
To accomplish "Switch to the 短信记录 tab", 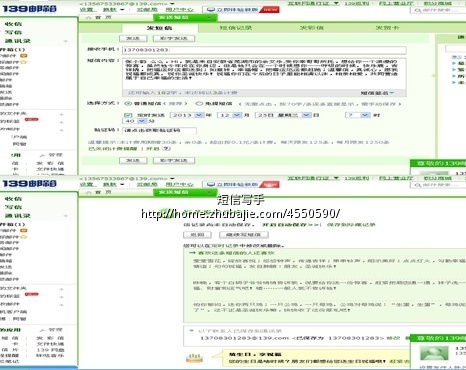I will click(236, 28).
